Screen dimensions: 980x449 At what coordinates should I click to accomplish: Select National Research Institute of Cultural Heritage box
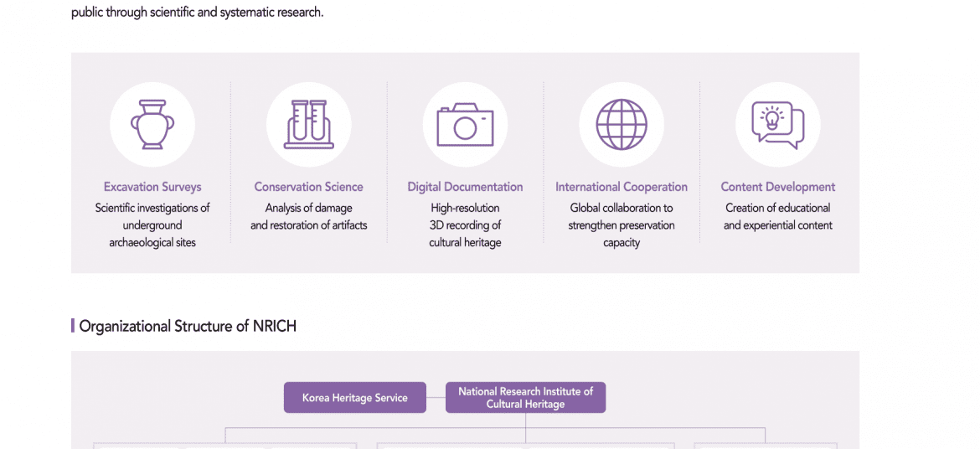(526, 398)
